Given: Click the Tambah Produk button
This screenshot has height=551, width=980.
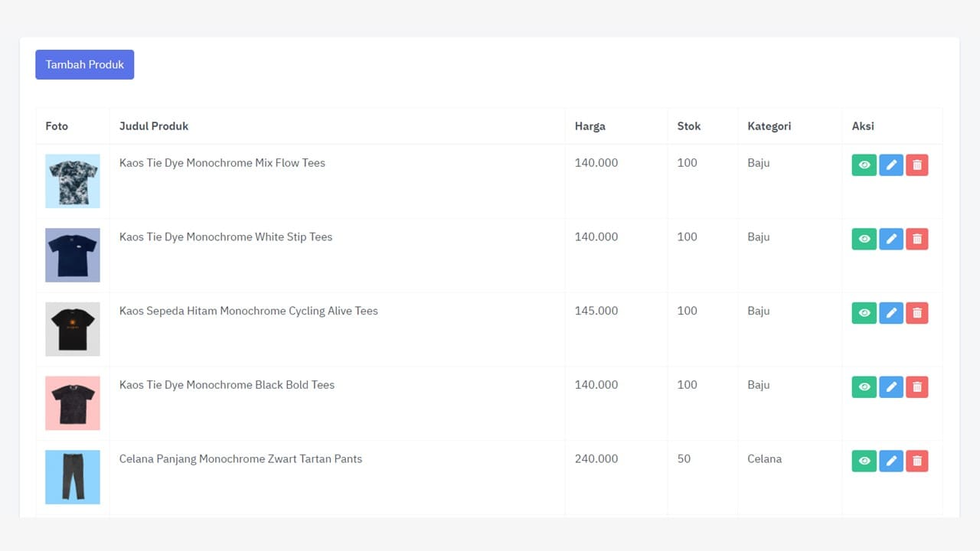Looking at the screenshot, I should [84, 65].
